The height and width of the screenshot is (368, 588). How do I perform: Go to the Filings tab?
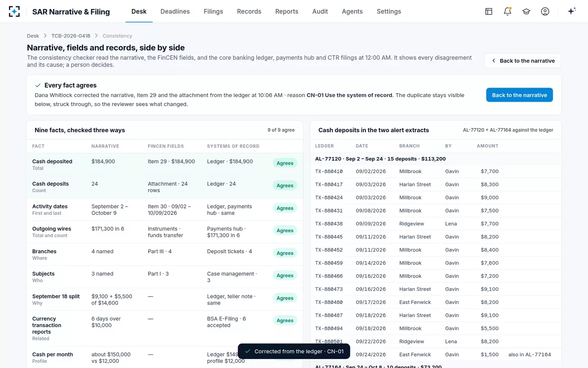point(214,11)
